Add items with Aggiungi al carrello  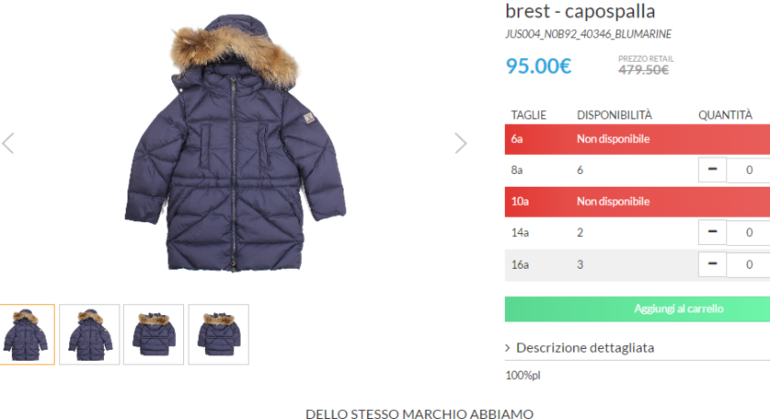coord(637,309)
